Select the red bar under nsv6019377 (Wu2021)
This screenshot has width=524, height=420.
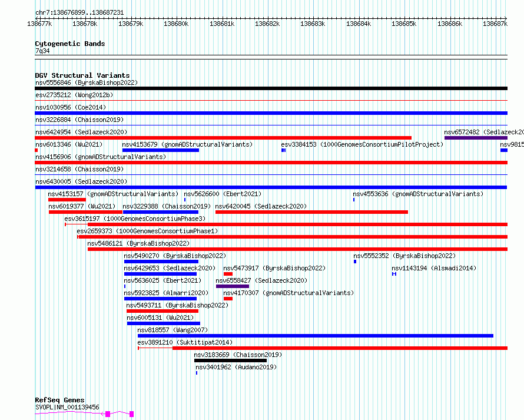pos(85,212)
